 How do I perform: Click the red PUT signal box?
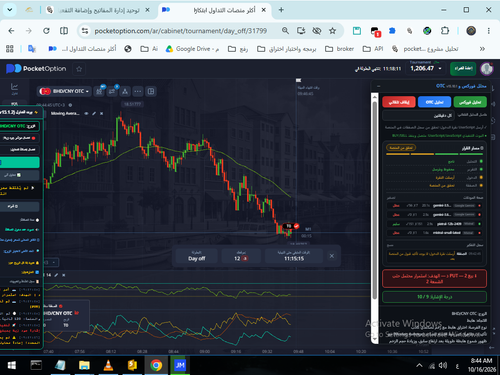(434, 279)
